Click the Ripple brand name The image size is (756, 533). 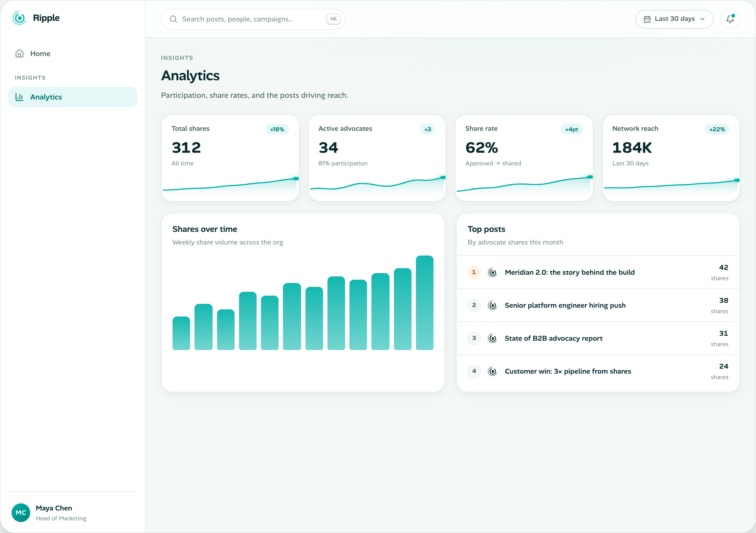[46, 18]
